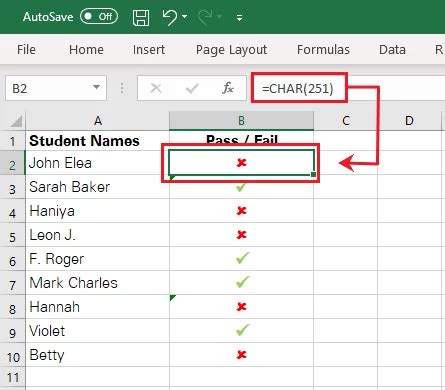The height and width of the screenshot is (390, 445).
Task: Click the green check in Mark Charles's row
Action: (x=242, y=282)
